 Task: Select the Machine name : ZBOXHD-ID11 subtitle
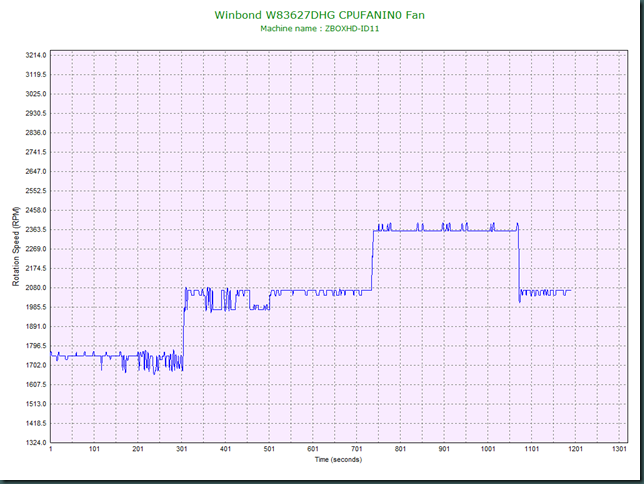pos(320,29)
